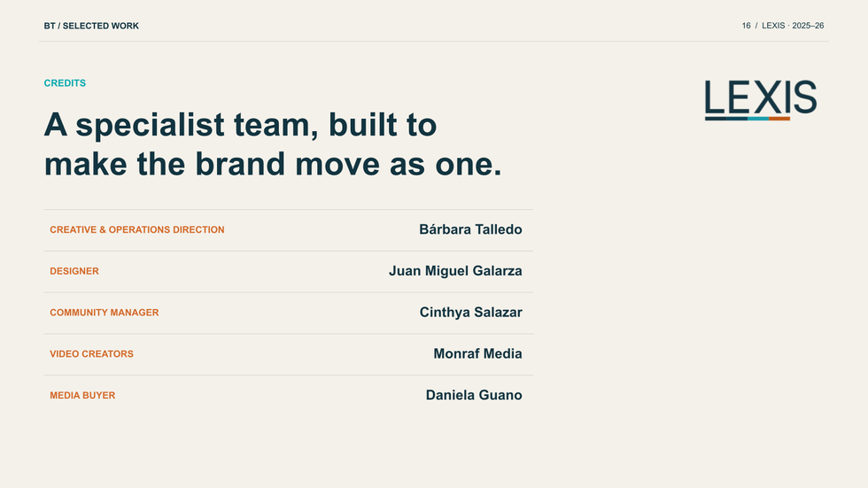Click the name Daniela Guano
This screenshot has height=488, width=868.
point(474,395)
